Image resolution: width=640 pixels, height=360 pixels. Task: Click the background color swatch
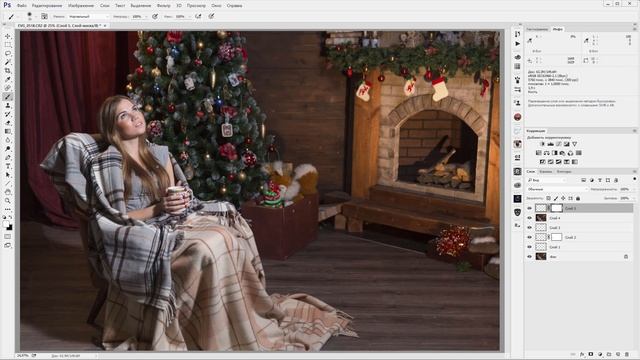click(x=10, y=228)
